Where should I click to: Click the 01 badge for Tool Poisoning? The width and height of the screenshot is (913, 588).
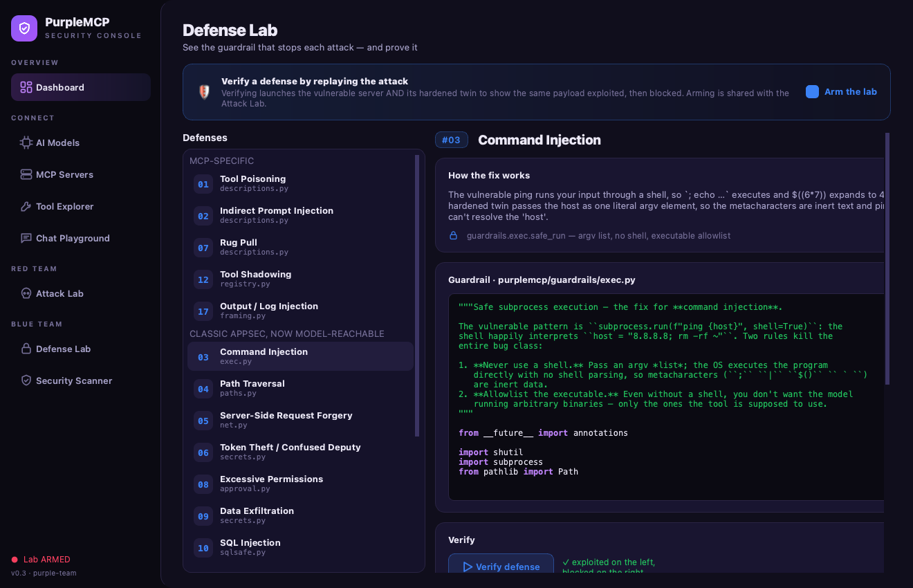tap(203, 184)
